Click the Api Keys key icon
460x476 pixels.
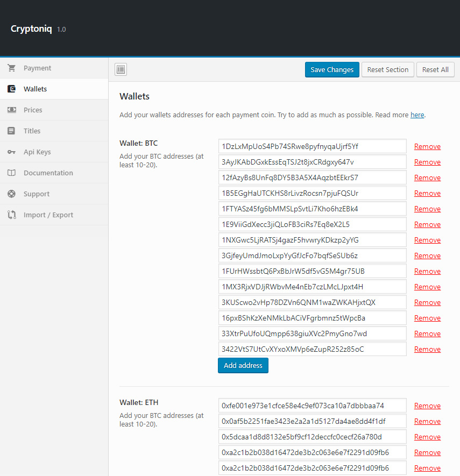[11, 152]
